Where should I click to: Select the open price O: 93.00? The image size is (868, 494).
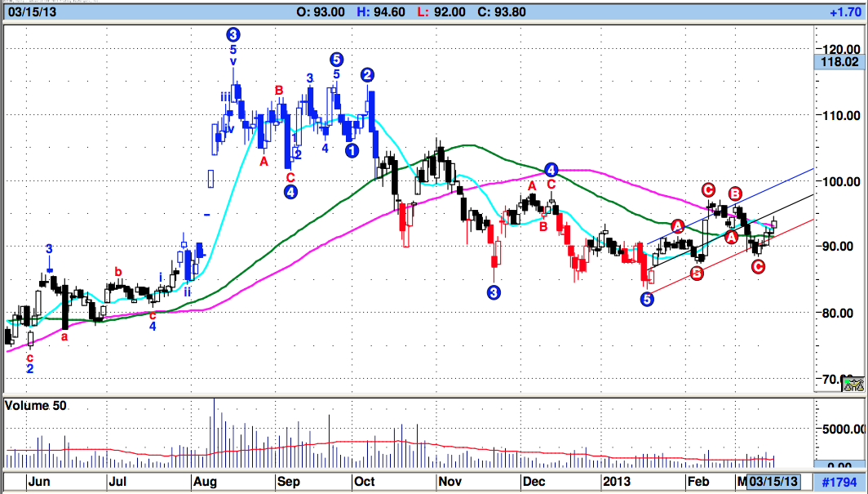[321, 11]
